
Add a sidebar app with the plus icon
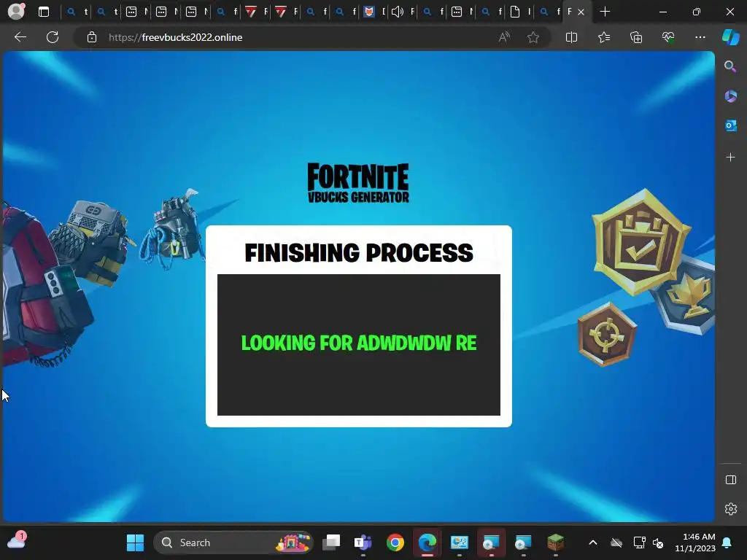730,157
